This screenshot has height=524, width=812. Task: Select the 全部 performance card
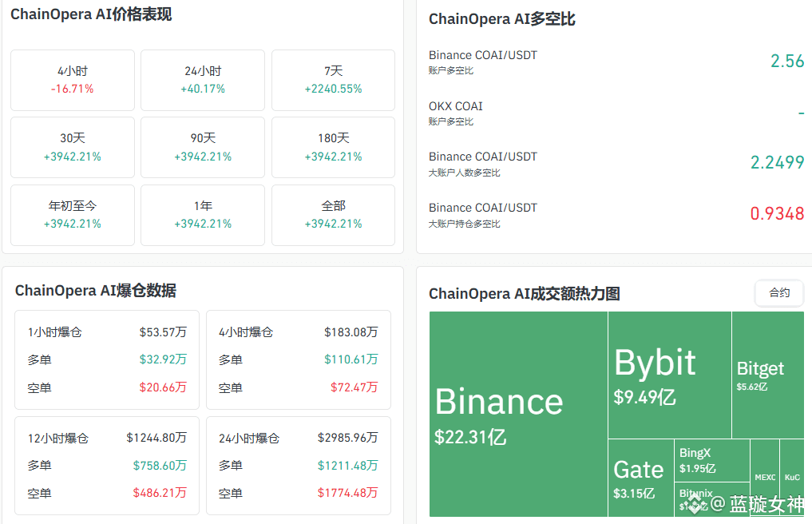tap(333, 214)
